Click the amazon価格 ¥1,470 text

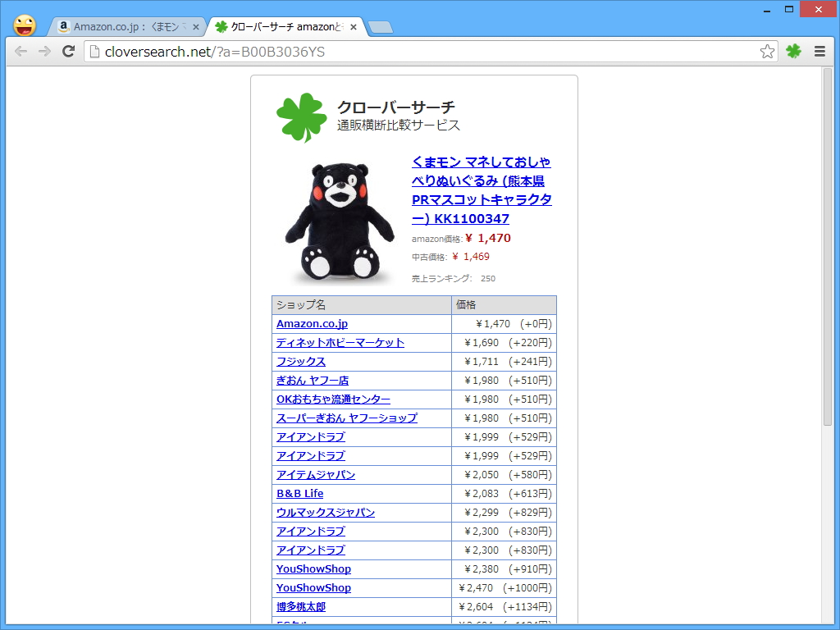pos(461,239)
